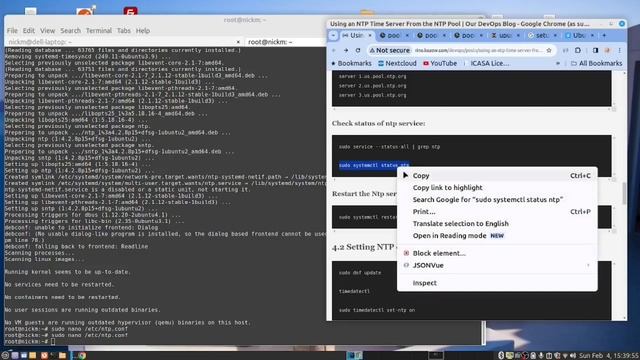Image resolution: width=640 pixels, height=360 pixels.
Task: Open the terminal Tabs menu
Action: (124, 31)
